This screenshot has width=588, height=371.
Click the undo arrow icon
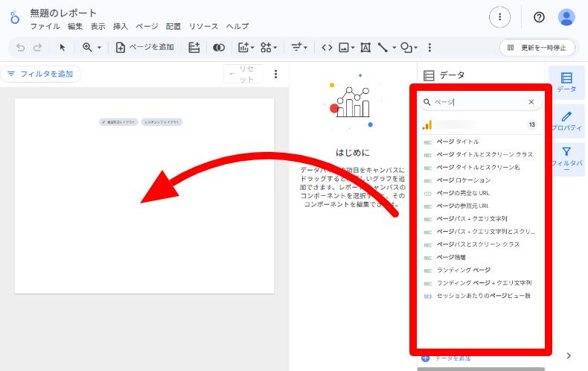(21, 48)
